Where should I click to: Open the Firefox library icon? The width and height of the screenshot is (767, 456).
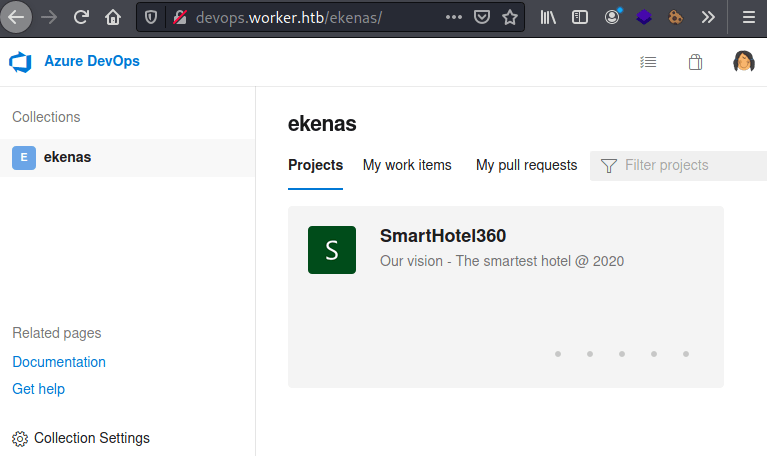548,18
